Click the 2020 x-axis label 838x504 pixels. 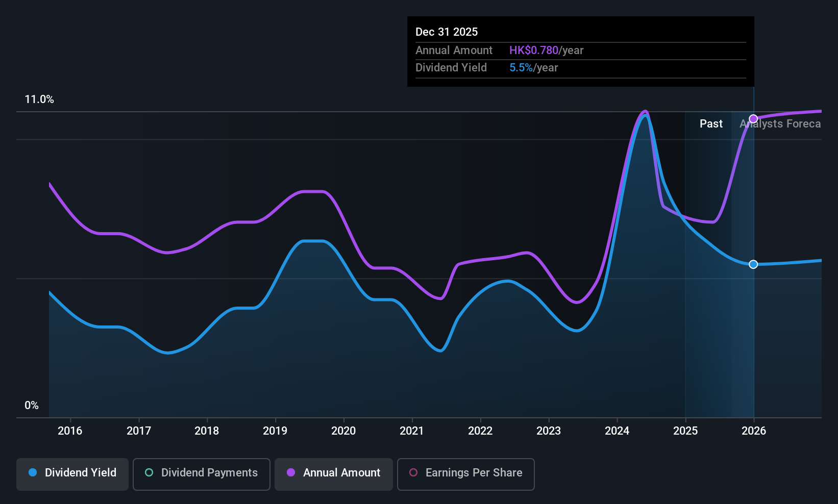[x=343, y=431]
